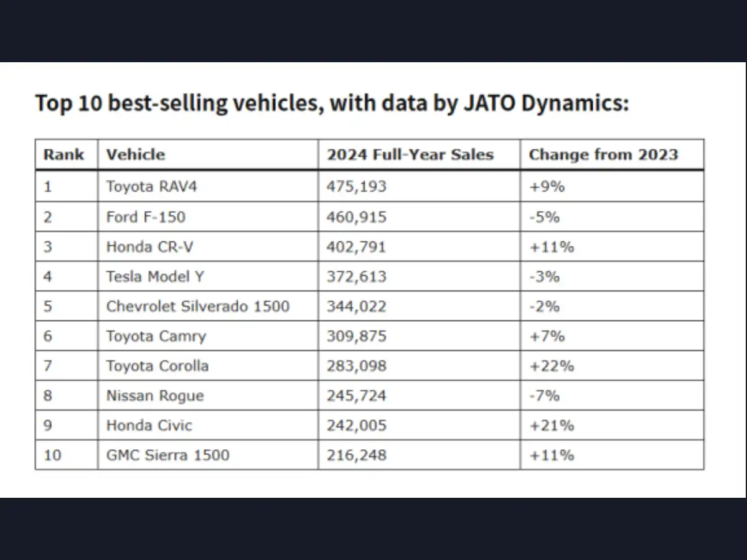Image resolution: width=747 pixels, height=560 pixels.
Task: Select the Toyota Corolla cell
Action: coord(157,366)
